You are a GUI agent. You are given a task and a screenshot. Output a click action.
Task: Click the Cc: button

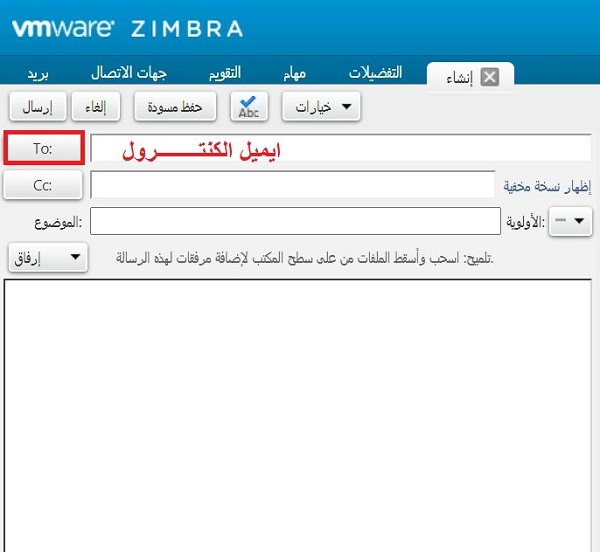tap(43, 185)
